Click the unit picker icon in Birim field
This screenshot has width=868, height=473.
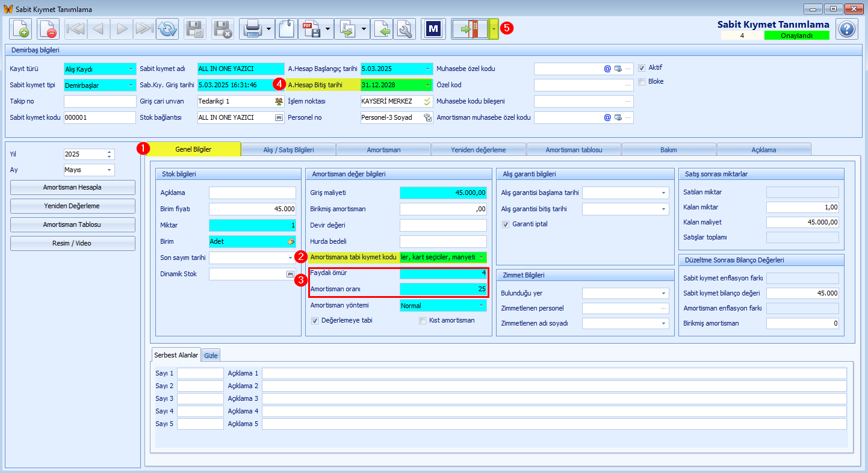click(291, 241)
